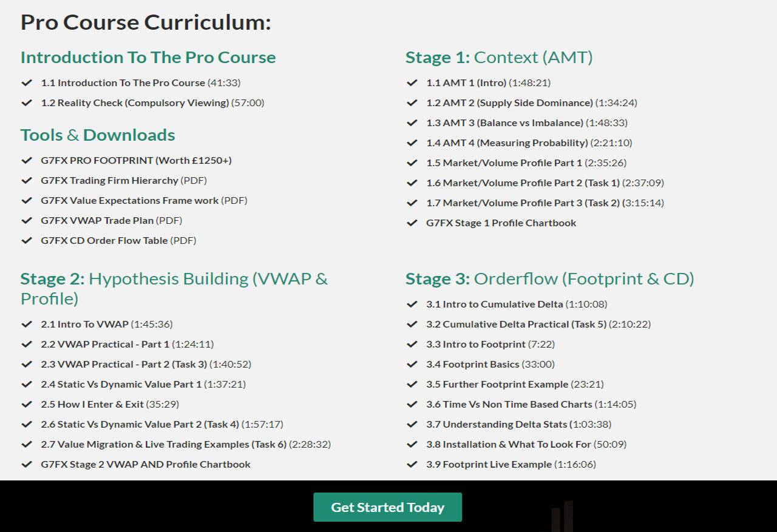Click the Get Started Today button
The width and height of the screenshot is (777, 532).
click(387, 507)
